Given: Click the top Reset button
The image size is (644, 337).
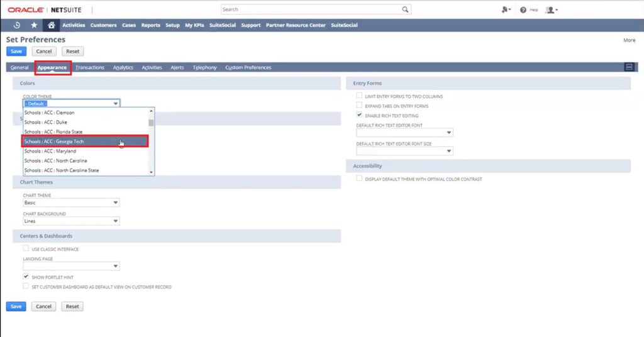Looking at the screenshot, I should (x=73, y=52).
